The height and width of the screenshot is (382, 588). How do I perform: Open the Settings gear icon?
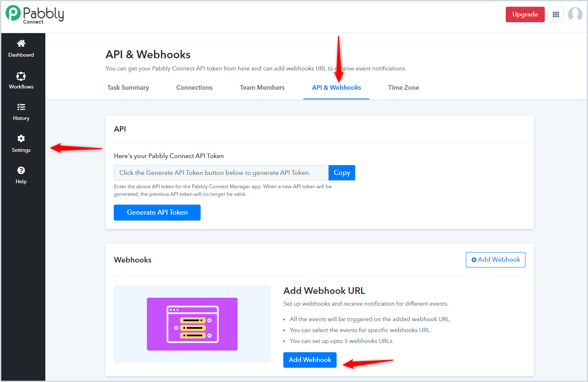pos(21,138)
